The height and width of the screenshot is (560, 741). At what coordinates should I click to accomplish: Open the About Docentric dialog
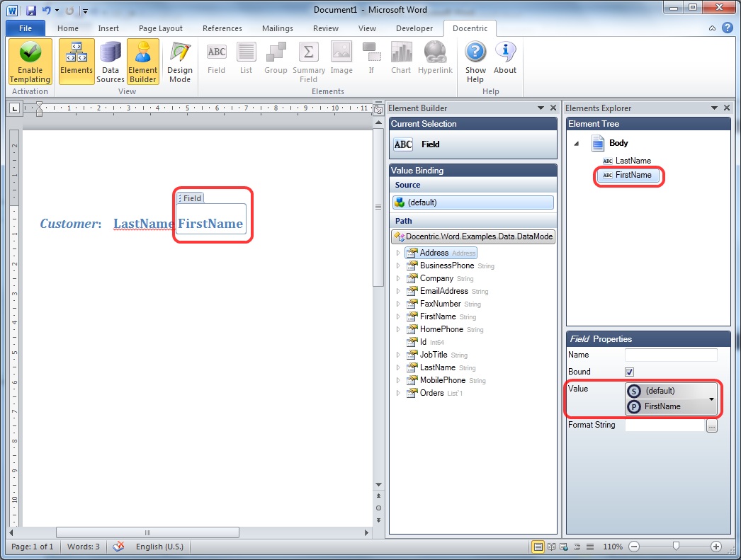[505, 59]
